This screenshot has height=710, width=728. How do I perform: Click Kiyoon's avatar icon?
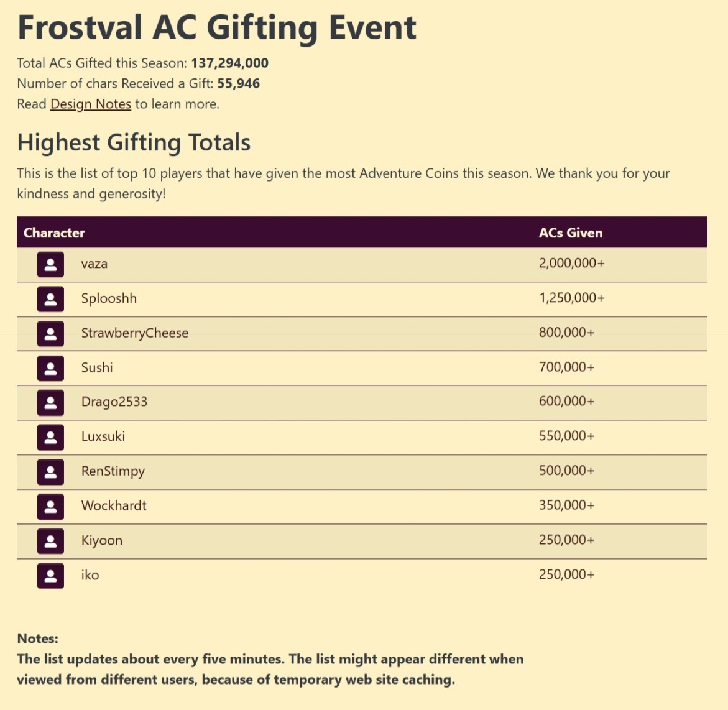(51, 541)
